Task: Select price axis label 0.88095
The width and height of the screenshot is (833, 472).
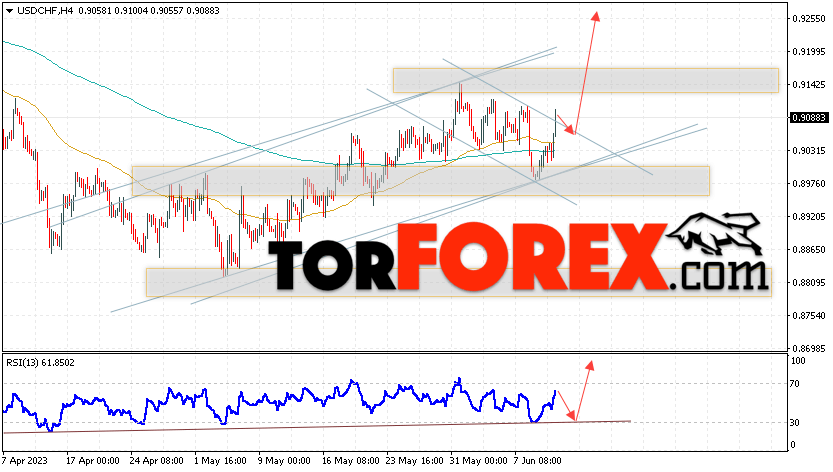Action: (809, 282)
